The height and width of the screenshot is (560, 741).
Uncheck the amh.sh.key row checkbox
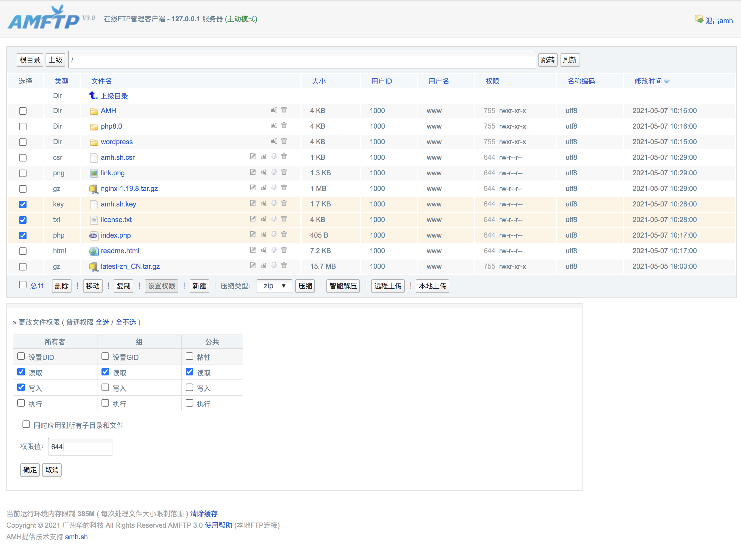click(23, 204)
